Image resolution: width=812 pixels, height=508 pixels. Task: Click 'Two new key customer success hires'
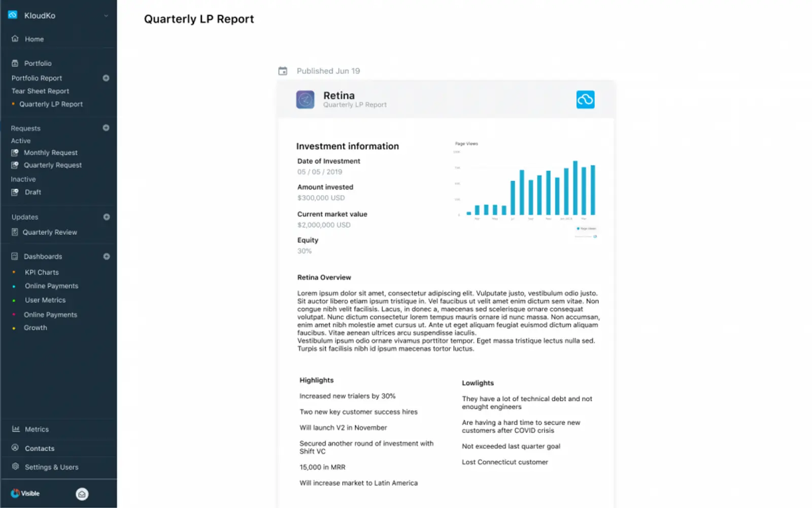pyautogui.click(x=358, y=412)
